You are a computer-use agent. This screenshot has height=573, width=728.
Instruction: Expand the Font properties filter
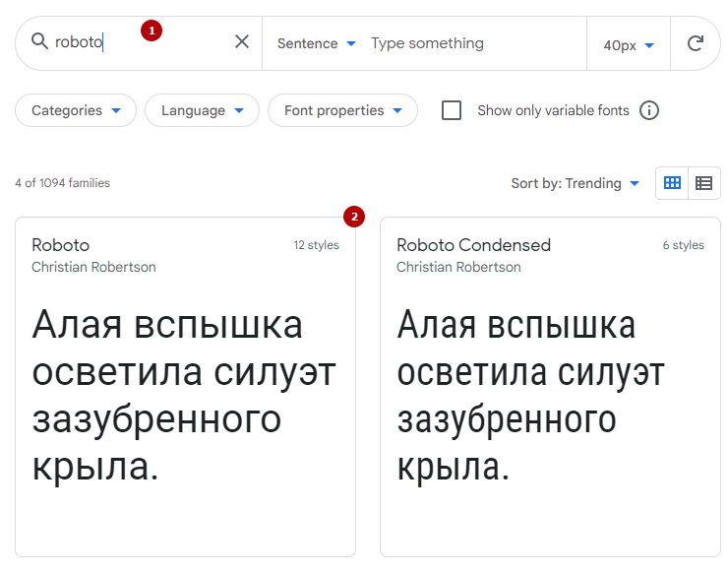pyautogui.click(x=342, y=110)
